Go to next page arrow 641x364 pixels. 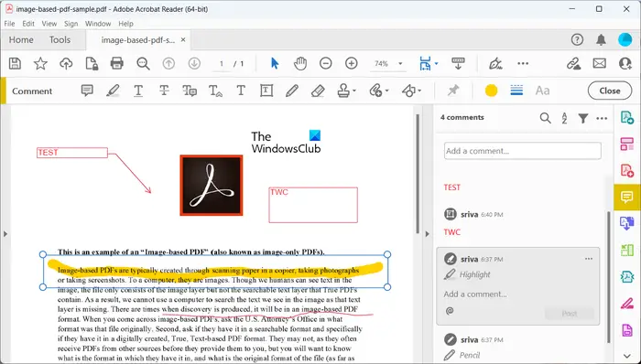tap(194, 64)
